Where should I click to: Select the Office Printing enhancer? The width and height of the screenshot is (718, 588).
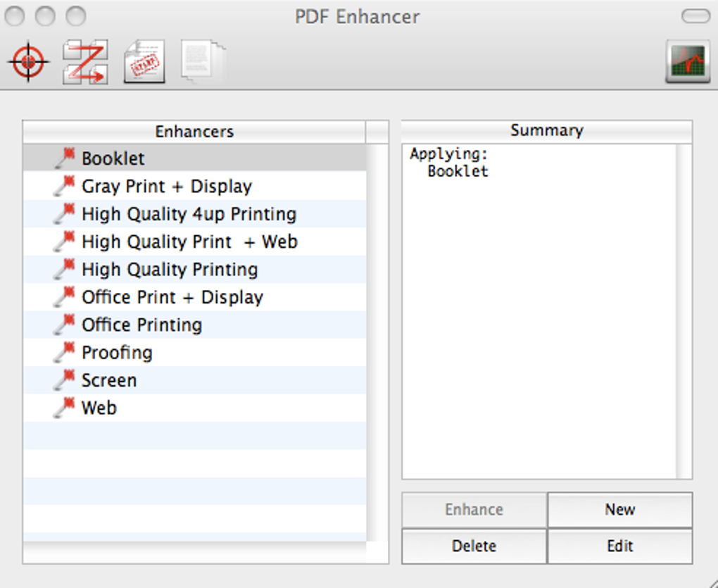tap(194, 324)
